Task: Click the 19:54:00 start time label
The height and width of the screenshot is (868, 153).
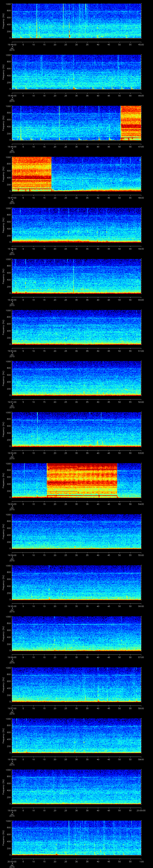Action: pos(12,555)
